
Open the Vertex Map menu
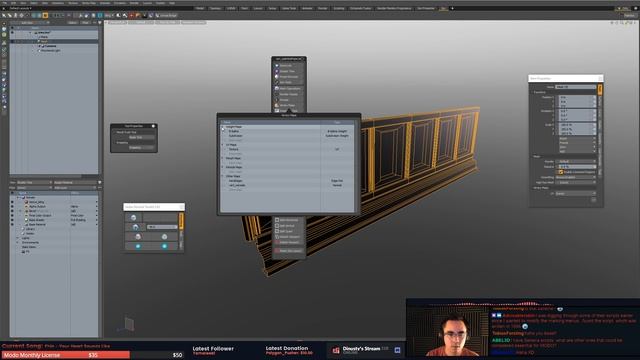[89, 3]
